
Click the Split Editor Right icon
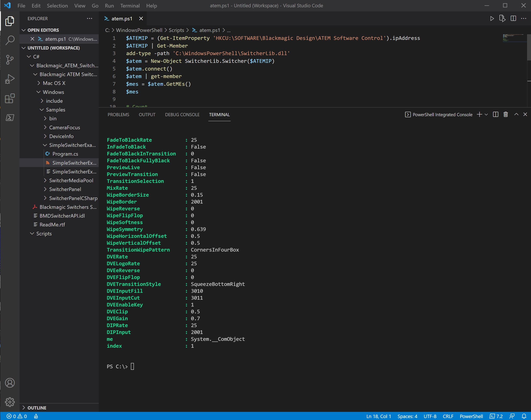[x=513, y=19]
